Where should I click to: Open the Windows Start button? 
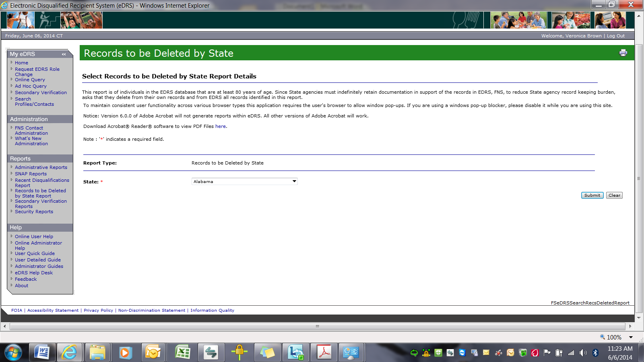point(13,353)
